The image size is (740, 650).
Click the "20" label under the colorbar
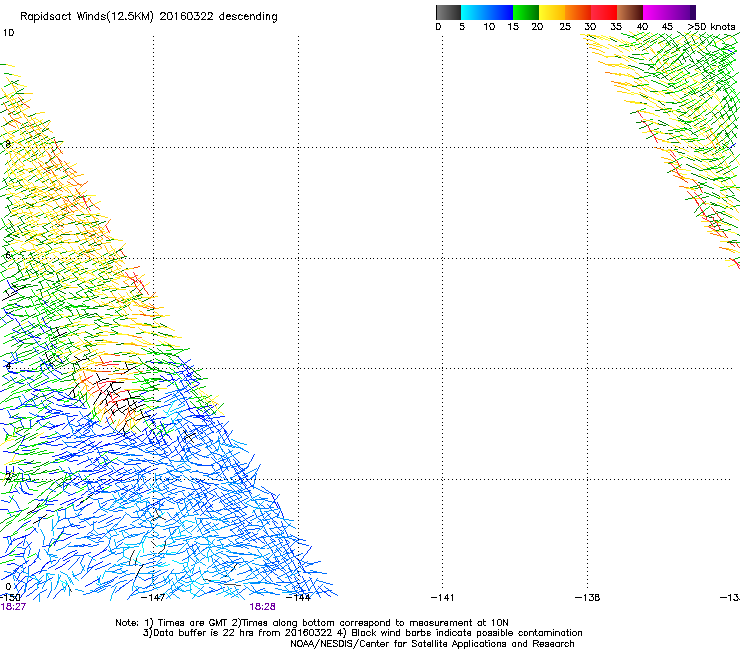[537, 27]
